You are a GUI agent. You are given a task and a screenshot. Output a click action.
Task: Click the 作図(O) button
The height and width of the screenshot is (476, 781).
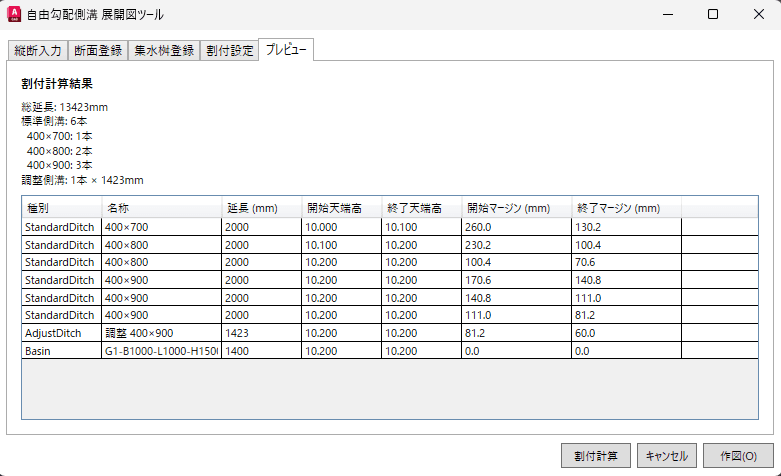tap(738, 456)
